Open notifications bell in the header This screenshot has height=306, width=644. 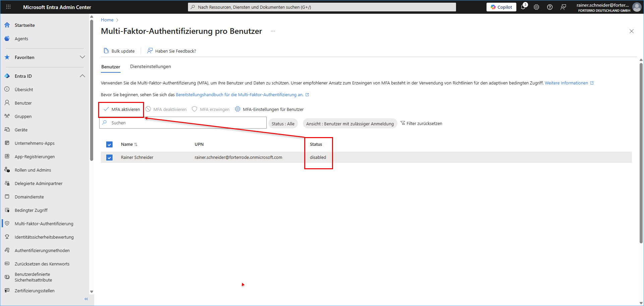point(523,7)
